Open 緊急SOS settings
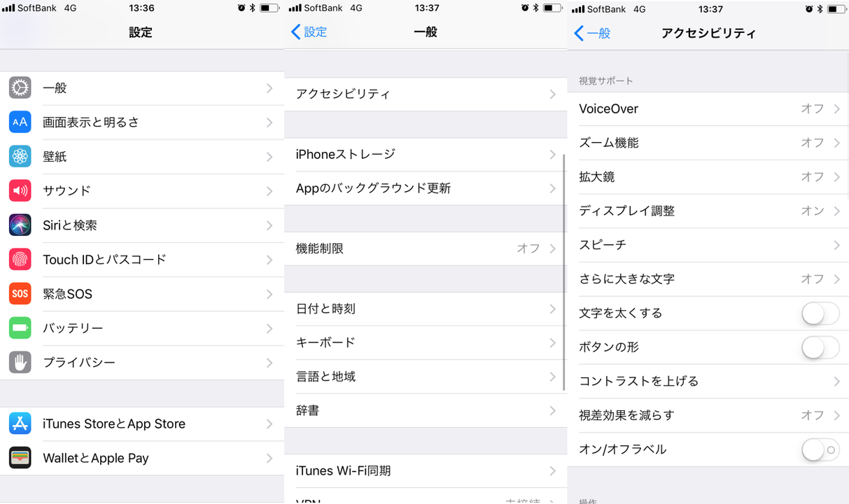The image size is (849, 504). [x=142, y=293]
